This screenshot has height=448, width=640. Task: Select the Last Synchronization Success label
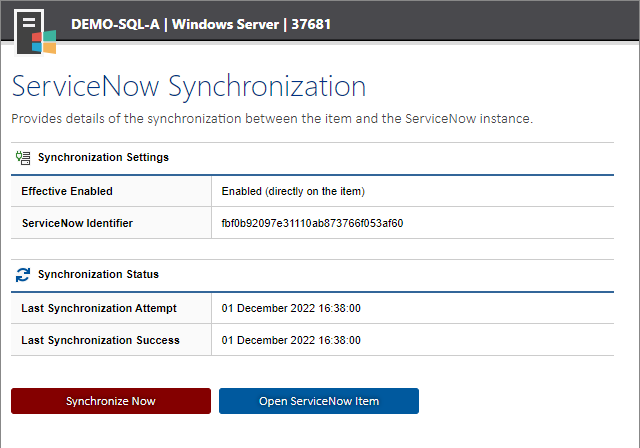pyautogui.click(x=100, y=340)
